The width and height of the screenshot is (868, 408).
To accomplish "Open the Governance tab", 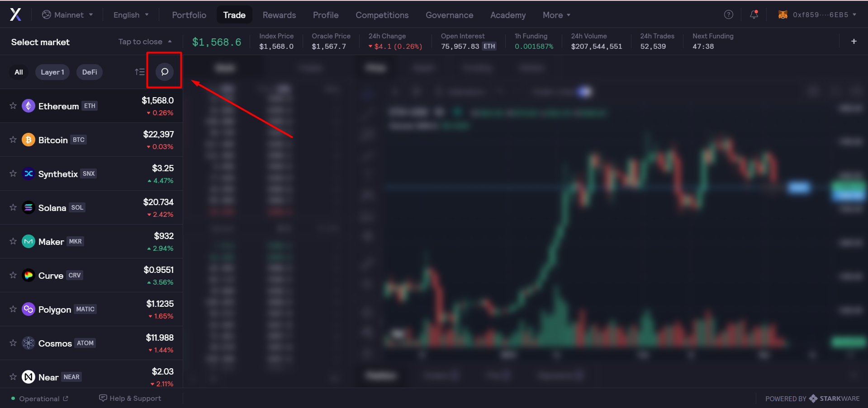I will 450,15.
